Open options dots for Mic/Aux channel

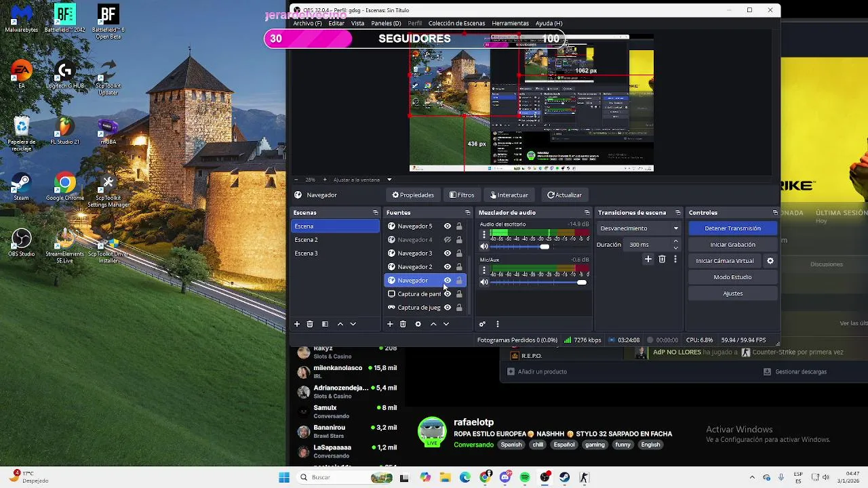pyautogui.click(x=484, y=270)
